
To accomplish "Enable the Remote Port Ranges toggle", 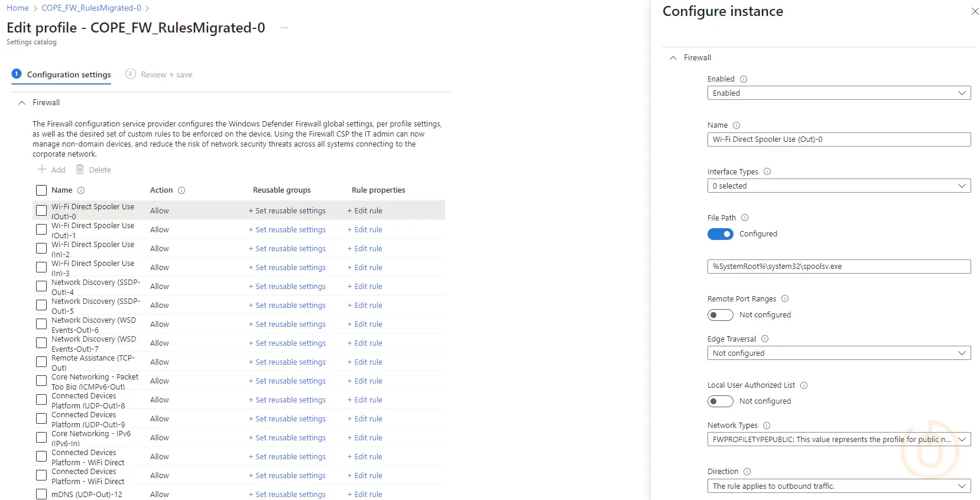I will (720, 315).
